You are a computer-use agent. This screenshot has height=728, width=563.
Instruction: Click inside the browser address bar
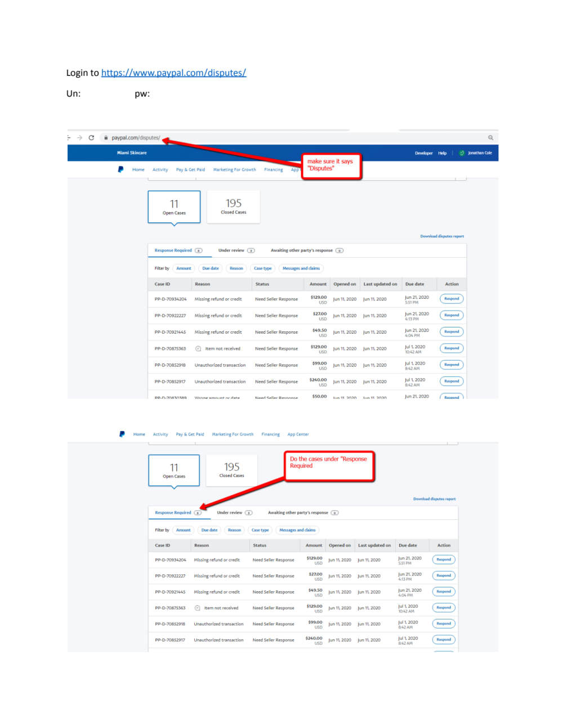coord(225,137)
